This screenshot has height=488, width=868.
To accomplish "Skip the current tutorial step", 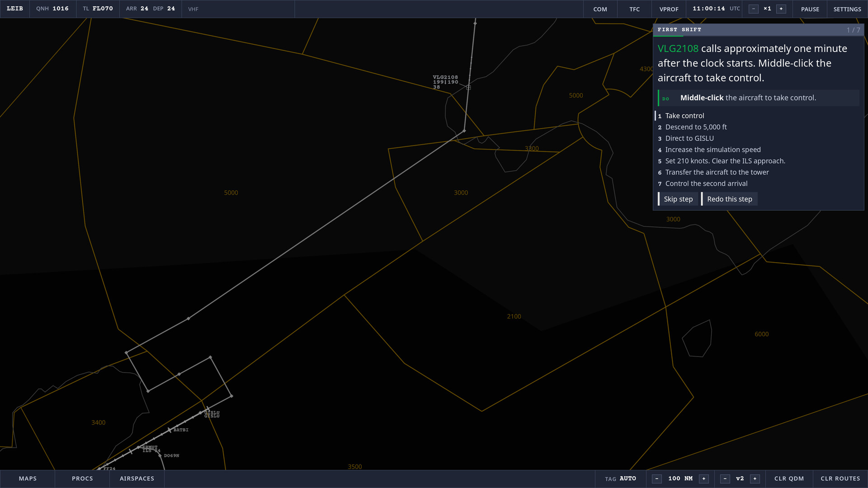I will coord(678,199).
